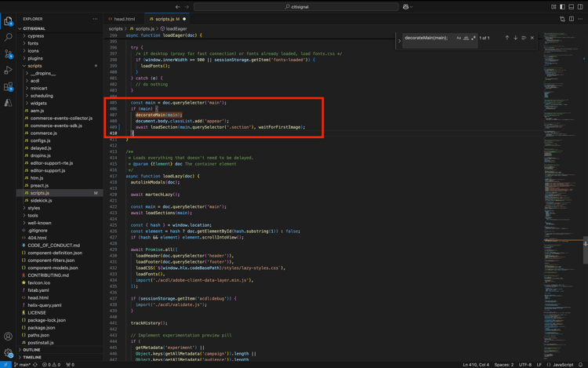The width and height of the screenshot is (588, 368).
Task: Toggle Match Whole Word in find widget
Action: click(x=466, y=38)
